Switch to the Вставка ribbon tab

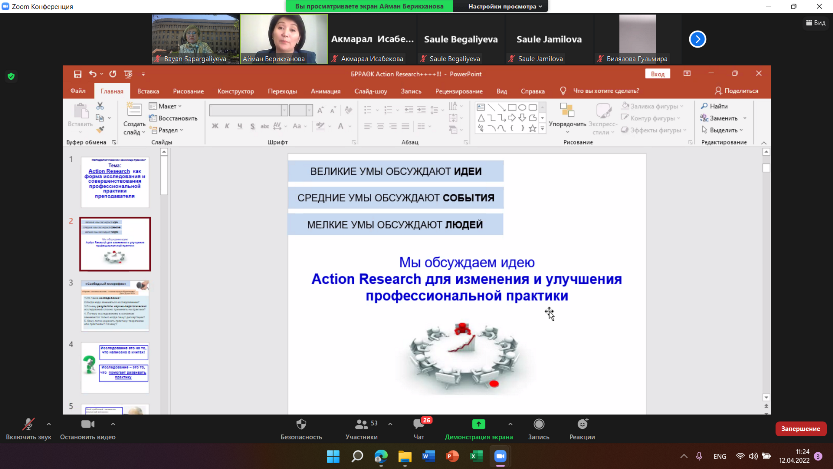click(148, 91)
